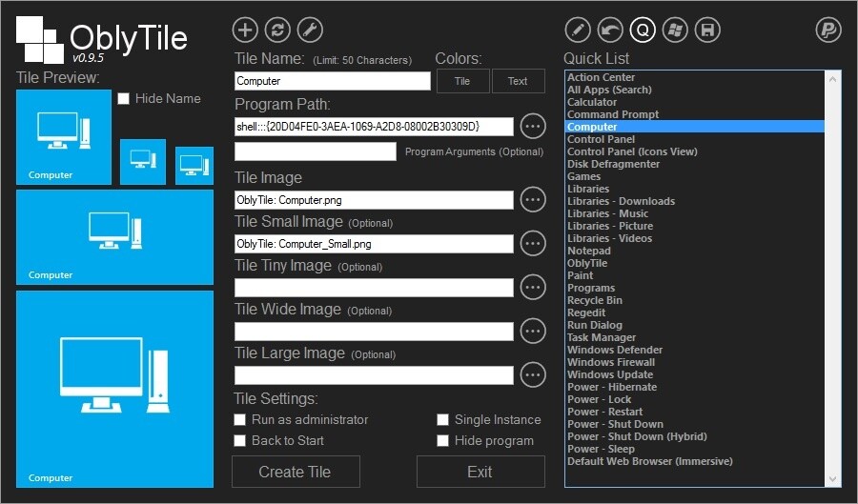The image size is (858, 504).
Task: Select Libraries - Music entry
Action: click(607, 213)
